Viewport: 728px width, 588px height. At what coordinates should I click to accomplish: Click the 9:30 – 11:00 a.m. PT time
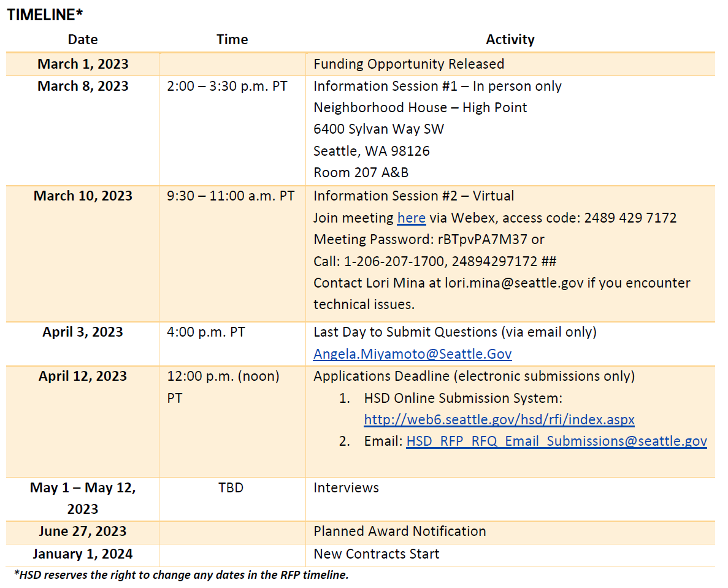point(231,196)
